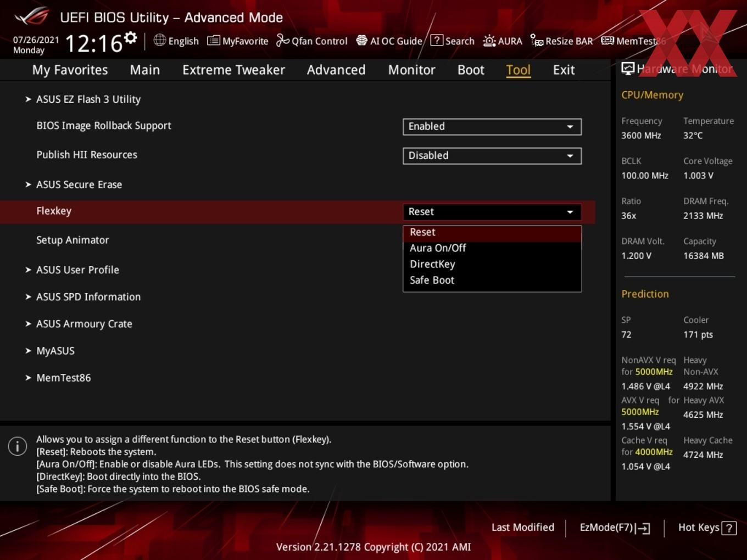Click the Prediction section heading
Screen dimensions: 747x560
(645, 294)
